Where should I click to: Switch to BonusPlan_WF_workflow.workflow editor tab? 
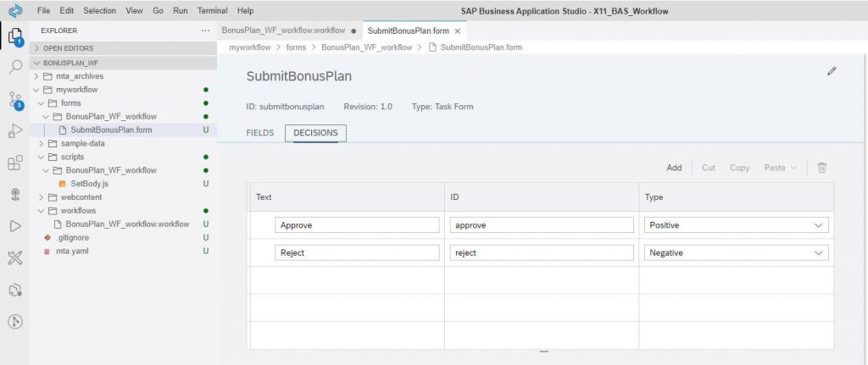pyautogui.click(x=288, y=30)
